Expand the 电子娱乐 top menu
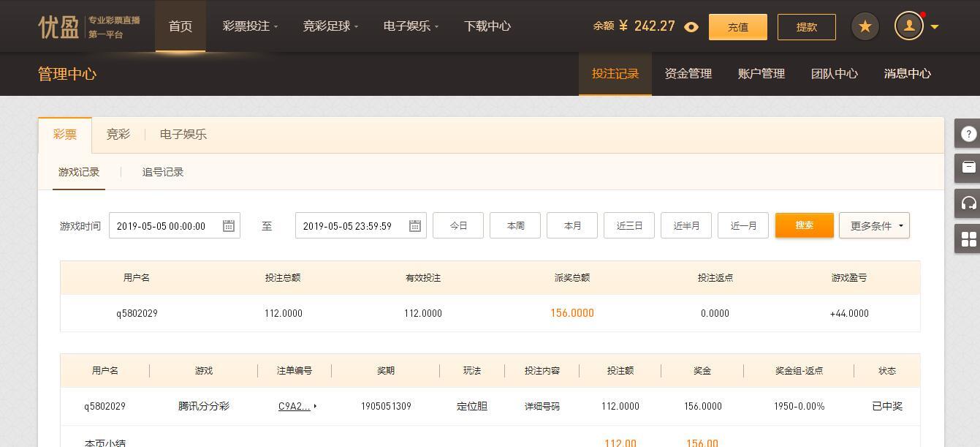The width and height of the screenshot is (980, 447). point(411,26)
